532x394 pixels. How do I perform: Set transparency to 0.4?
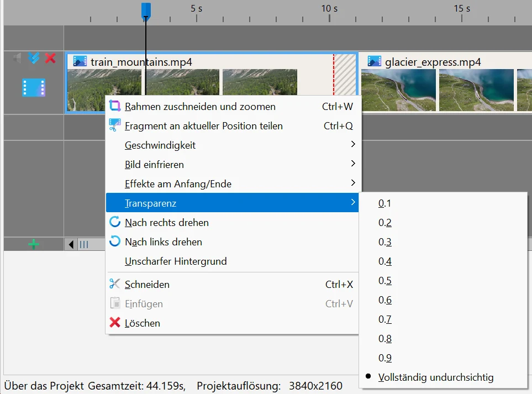(443, 261)
